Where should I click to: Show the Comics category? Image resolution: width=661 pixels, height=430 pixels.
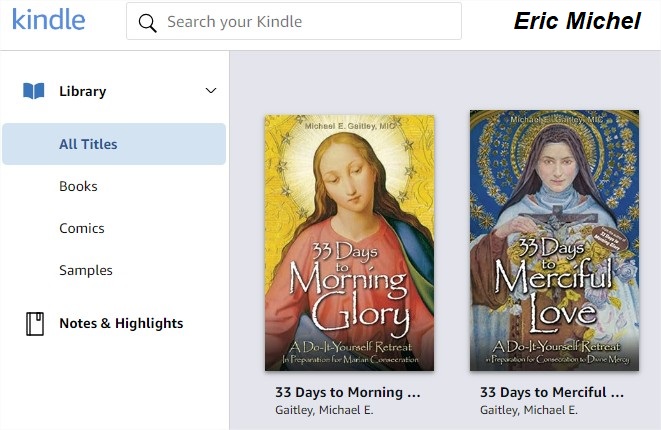coord(82,228)
